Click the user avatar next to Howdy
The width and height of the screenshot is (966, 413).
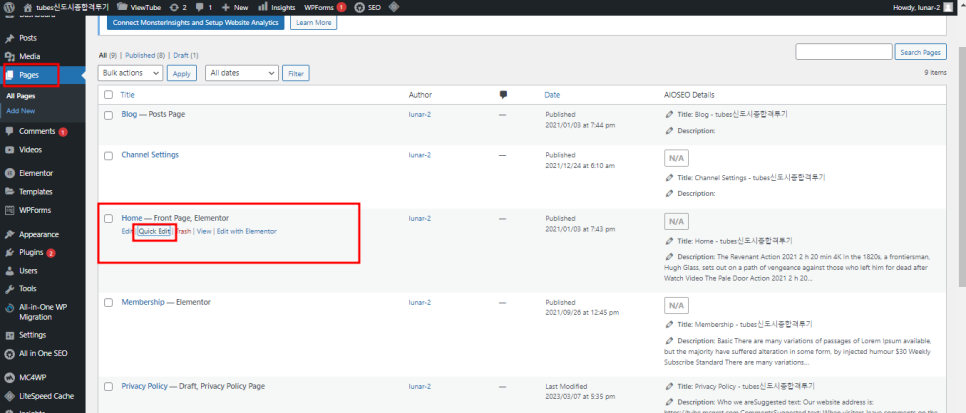pos(947,7)
